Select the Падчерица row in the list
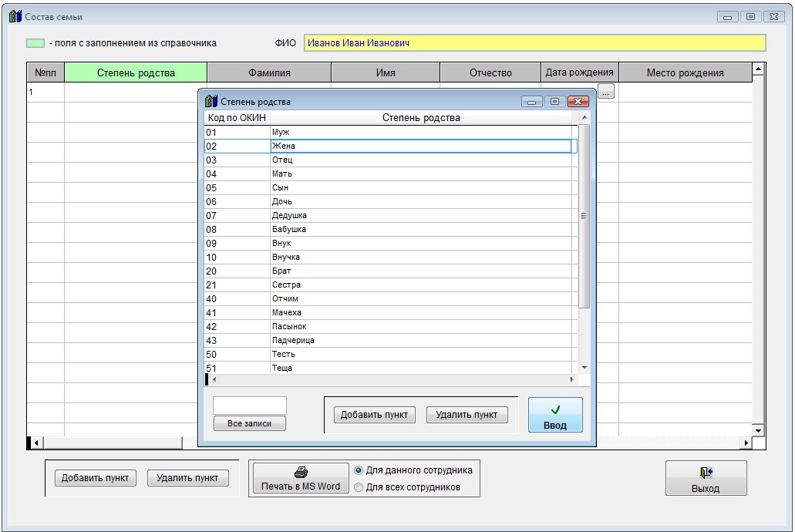The image size is (795, 532). pos(390,340)
